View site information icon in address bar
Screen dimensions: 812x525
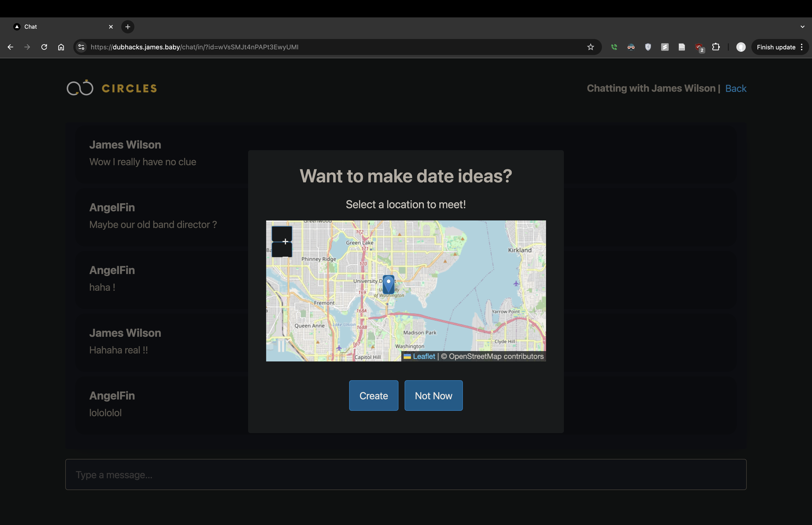tap(82, 47)
